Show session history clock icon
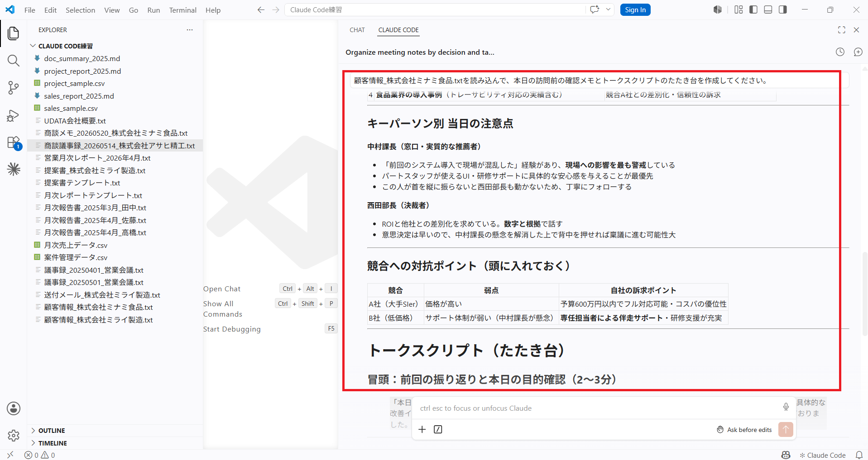 click(840, 52)
